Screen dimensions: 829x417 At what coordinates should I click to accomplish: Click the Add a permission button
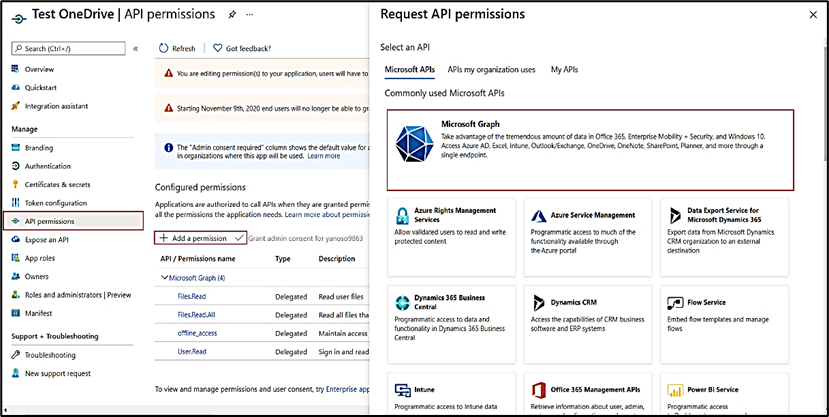[199, 238]
